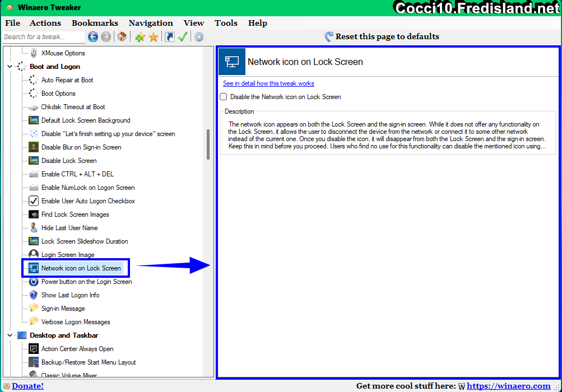Click the Backup/Restore Start Menu Layout icon
The height and width of the screenshot is (392, 562).
pyautogui.click(x=33, y=362)
